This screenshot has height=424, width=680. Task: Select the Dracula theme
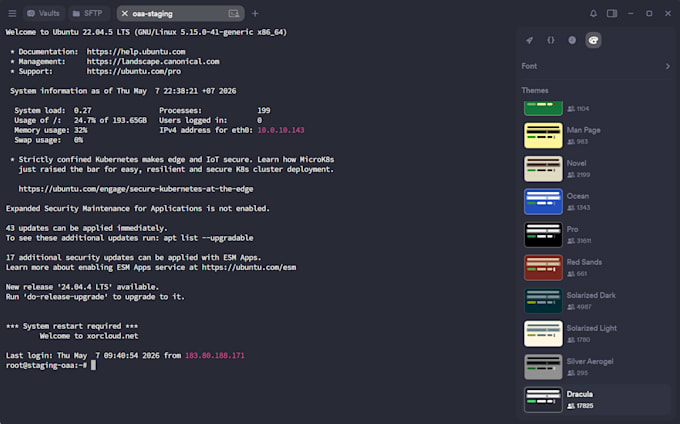(x=596, y=400)
